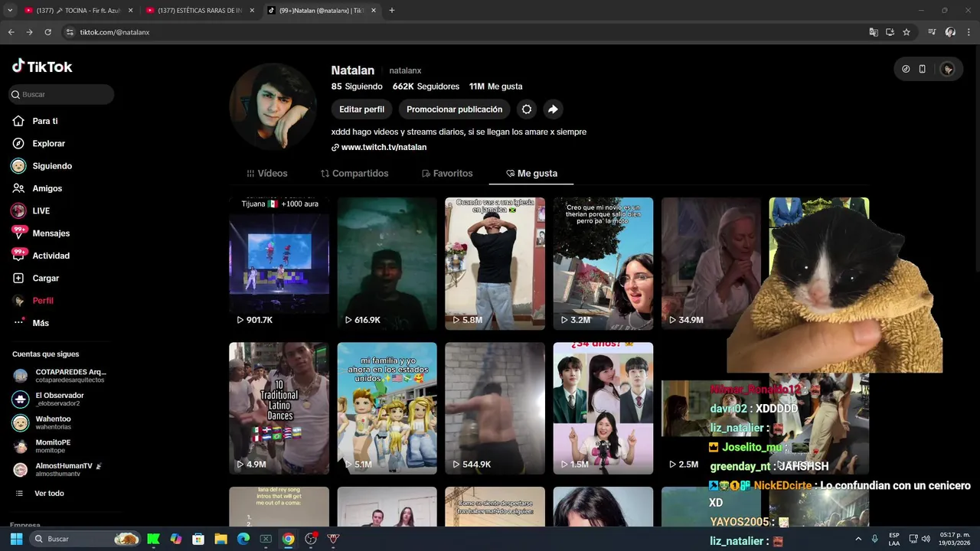Show hidden system tray icons
The width and height of the screenshot is (980, 551).
click(x=858, y=539)
